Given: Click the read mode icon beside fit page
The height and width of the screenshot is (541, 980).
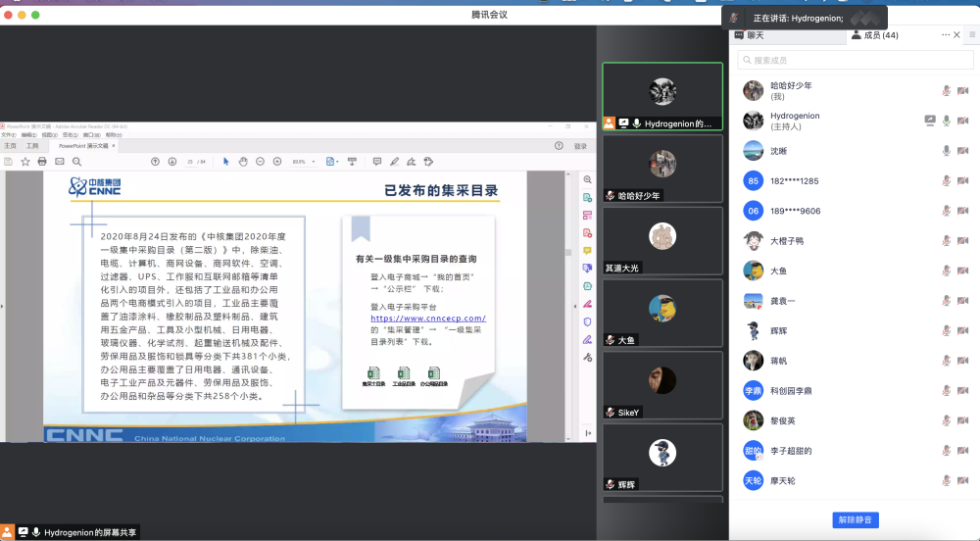Looking at the screenshot, I should 353,162.
